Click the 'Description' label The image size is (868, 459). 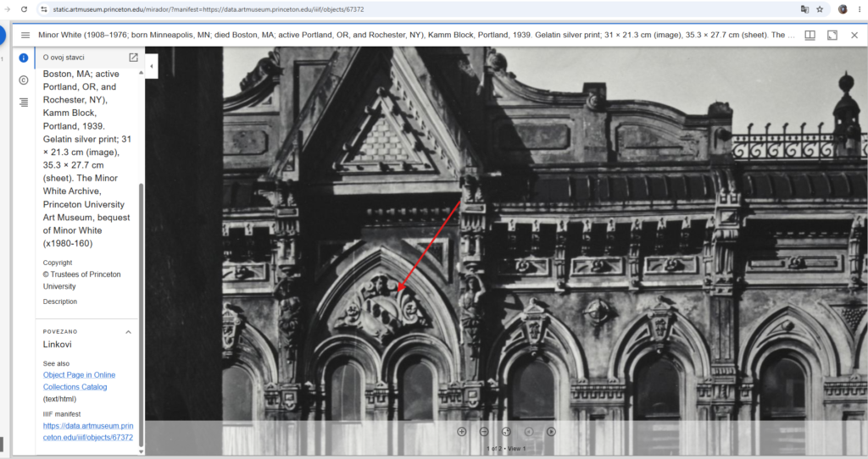point(60,302)
